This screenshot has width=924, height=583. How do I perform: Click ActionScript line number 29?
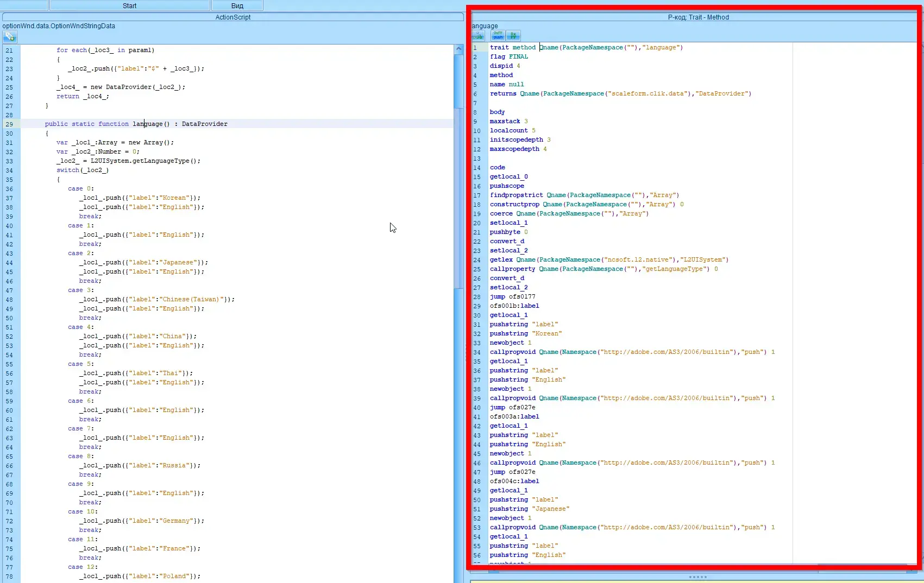pyautogui.click(x=9, y=124)
